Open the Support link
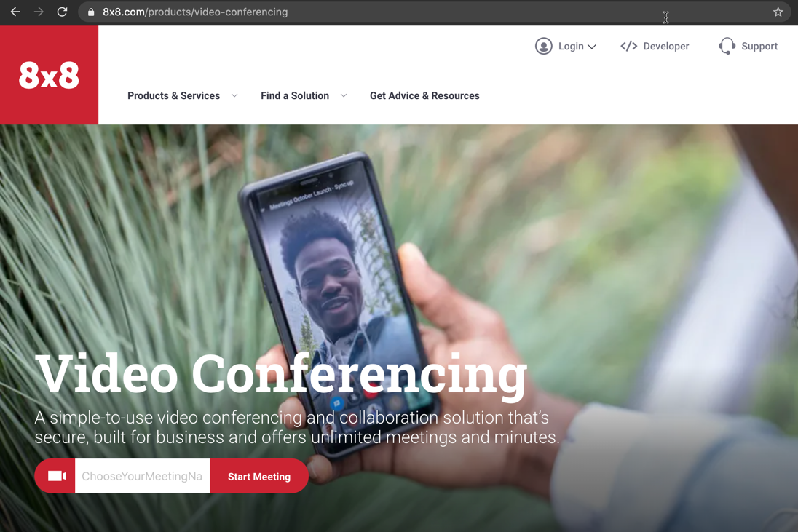This screenshot has width=798, height=532. pyautogui.click(x=759, y=47)
